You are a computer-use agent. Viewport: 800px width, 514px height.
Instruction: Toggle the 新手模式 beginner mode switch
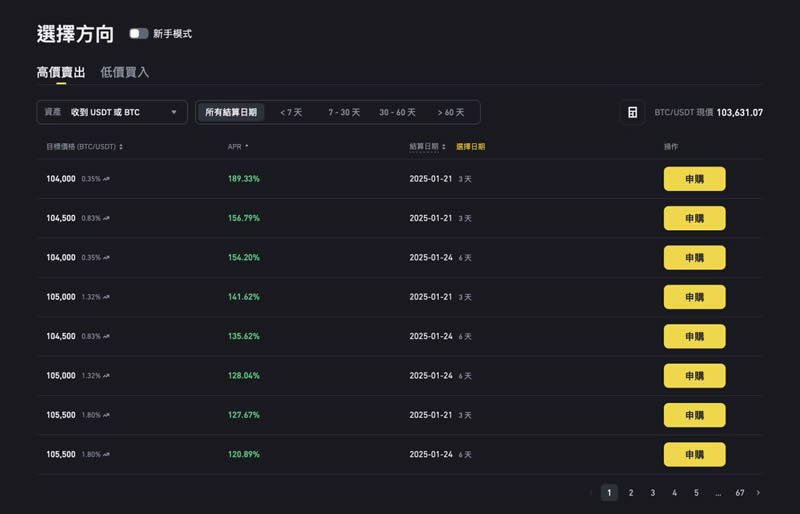point(139,34)
